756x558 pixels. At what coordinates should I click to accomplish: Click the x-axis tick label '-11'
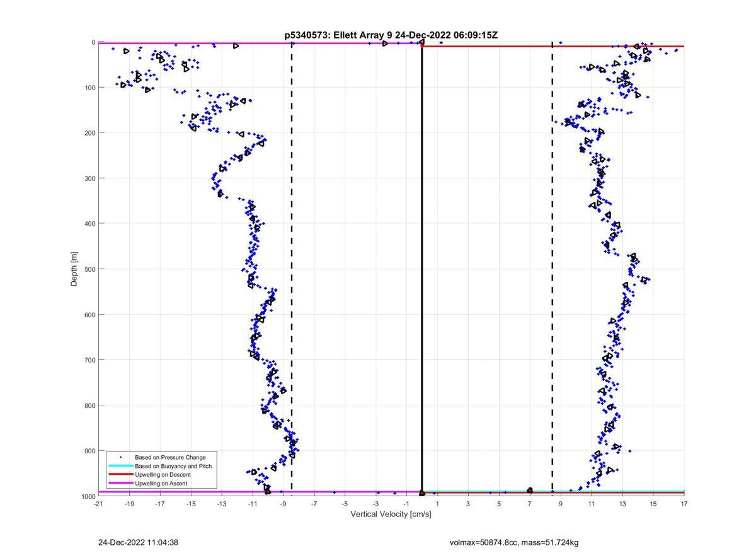click(252, 504)
